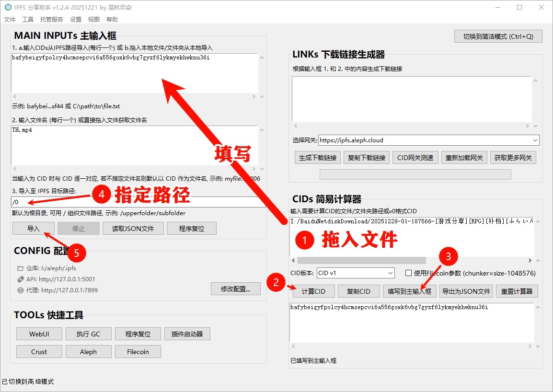
Task: Open the 工具 menu
Action: coord(28,20)
